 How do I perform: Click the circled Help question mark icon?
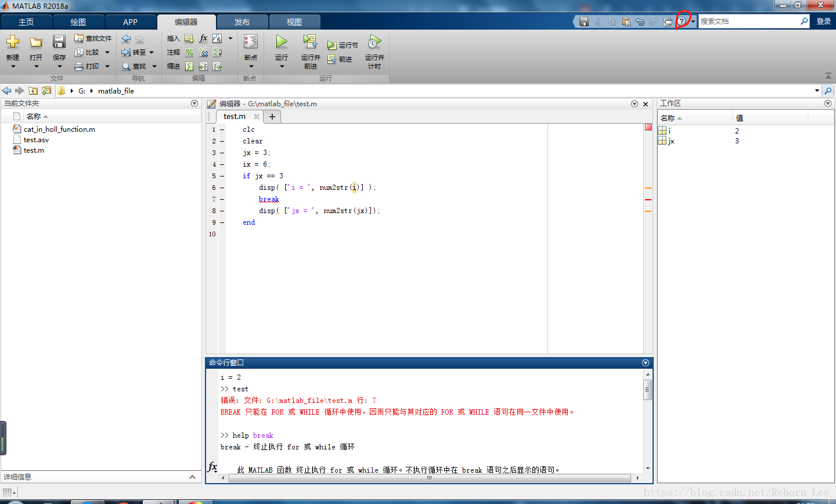point(682,21)
